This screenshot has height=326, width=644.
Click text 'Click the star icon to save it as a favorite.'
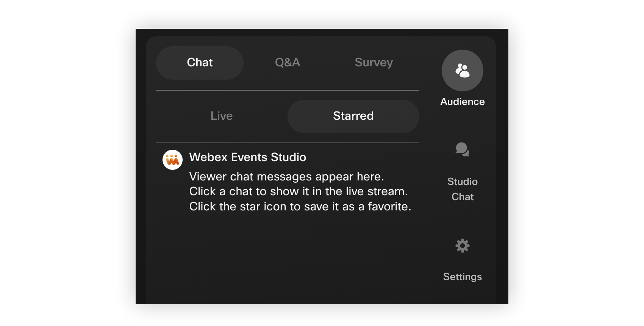point(300,207)
